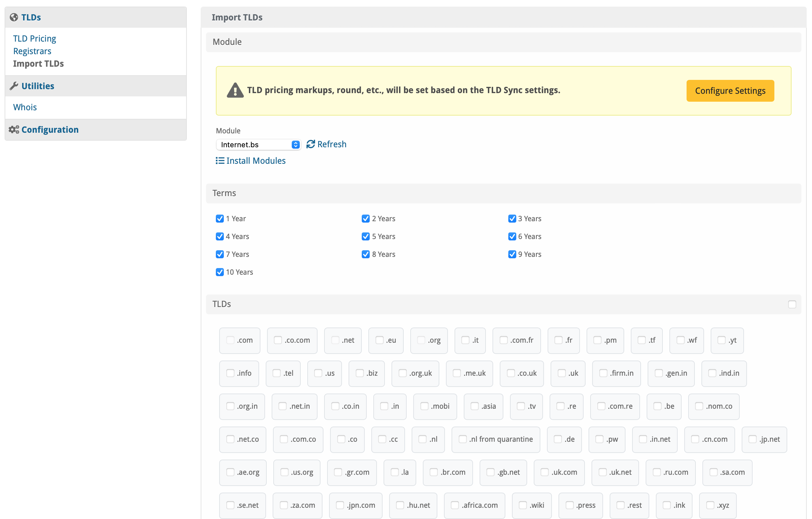
Task: Select the .xyz TLD checkbox
Action: (710, 505)
